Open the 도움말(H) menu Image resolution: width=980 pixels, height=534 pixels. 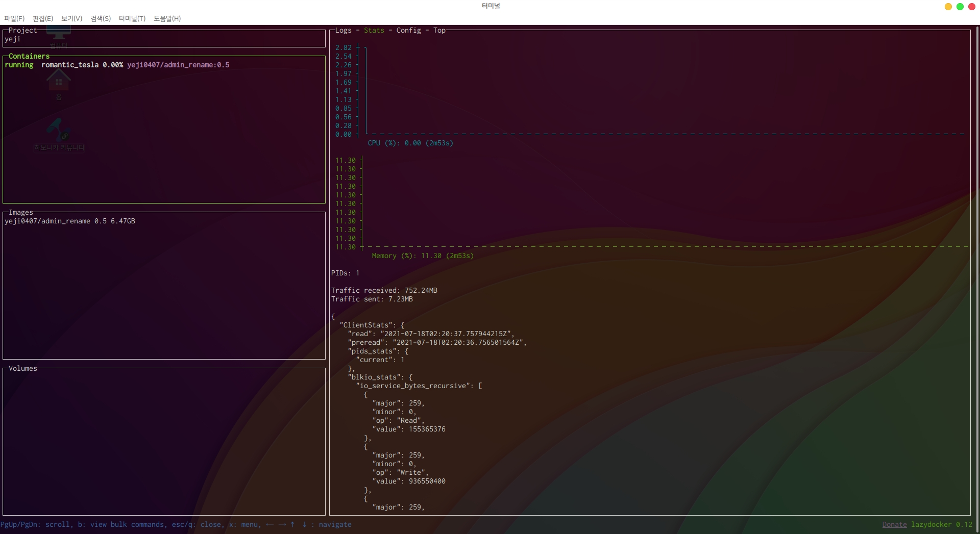pos(167,18)
